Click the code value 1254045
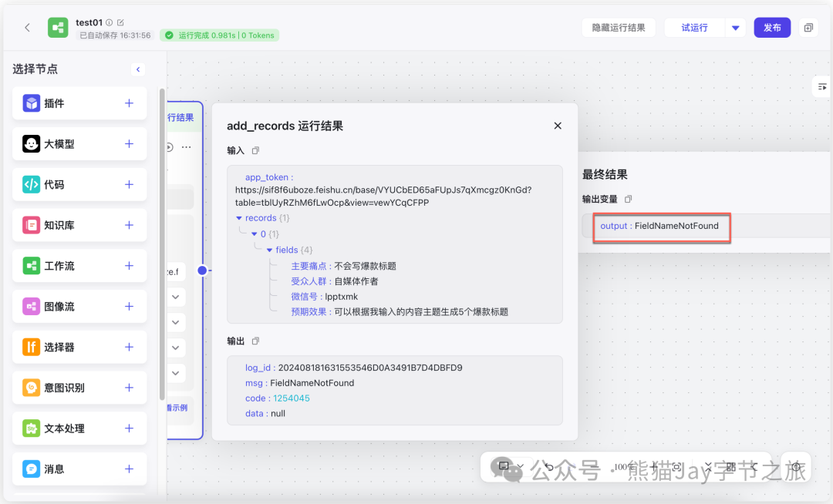Image resolution: width=833 pixels, height=504 pixels. 291,398
